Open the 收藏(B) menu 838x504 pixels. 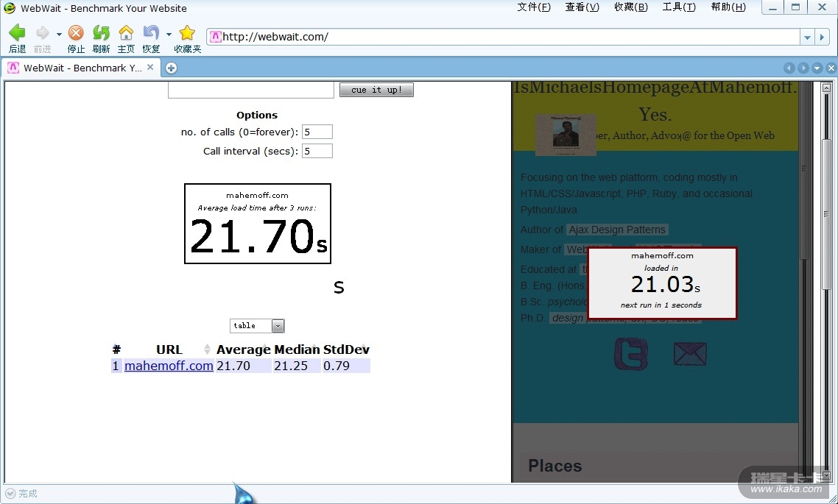630,7
